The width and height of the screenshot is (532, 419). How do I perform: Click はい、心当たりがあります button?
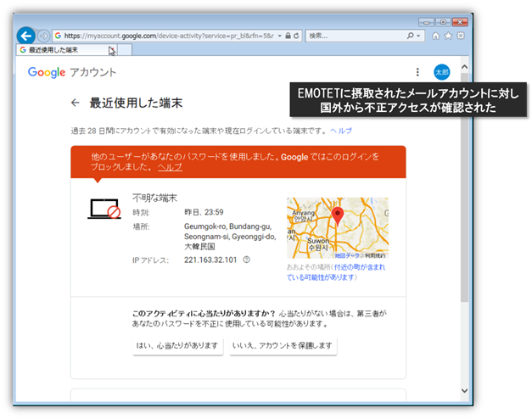coord(178,346)
